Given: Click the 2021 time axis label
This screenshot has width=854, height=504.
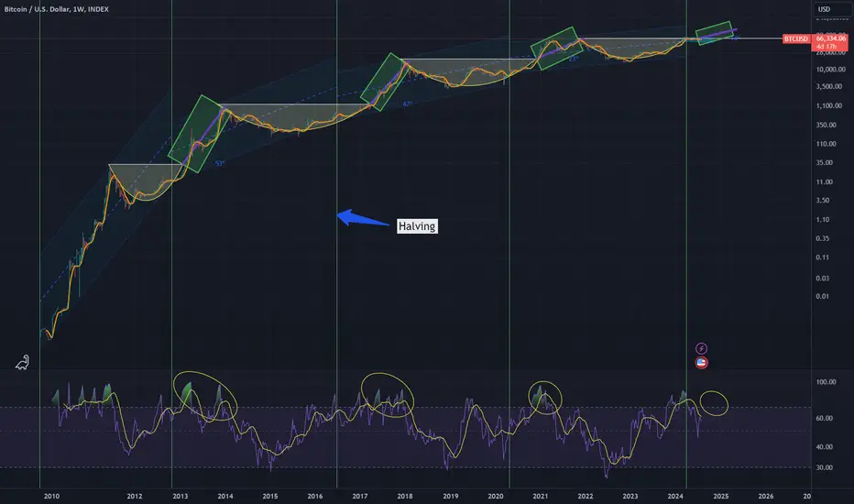Looking at the screenshot, I should (x=541, y=497).
